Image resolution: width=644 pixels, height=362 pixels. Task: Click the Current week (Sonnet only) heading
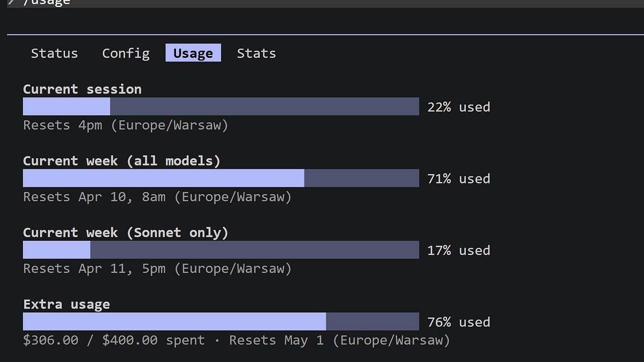click(x=126, y=233)
